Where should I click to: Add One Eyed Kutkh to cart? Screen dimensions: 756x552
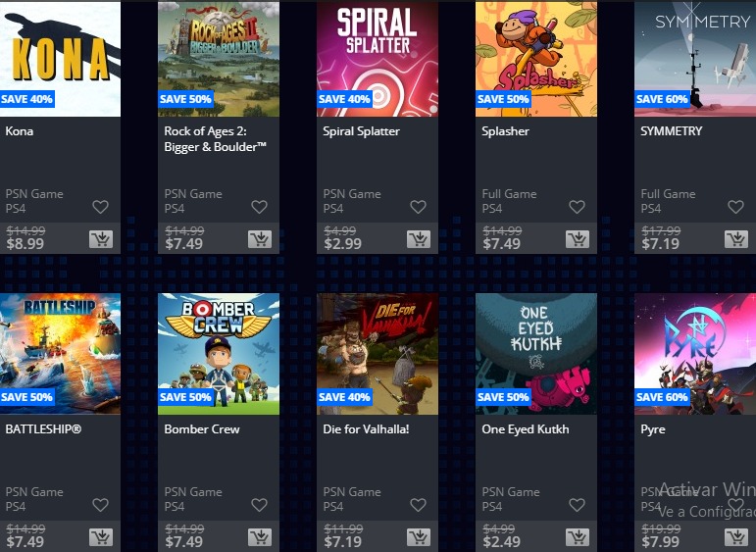coord(578,537)
